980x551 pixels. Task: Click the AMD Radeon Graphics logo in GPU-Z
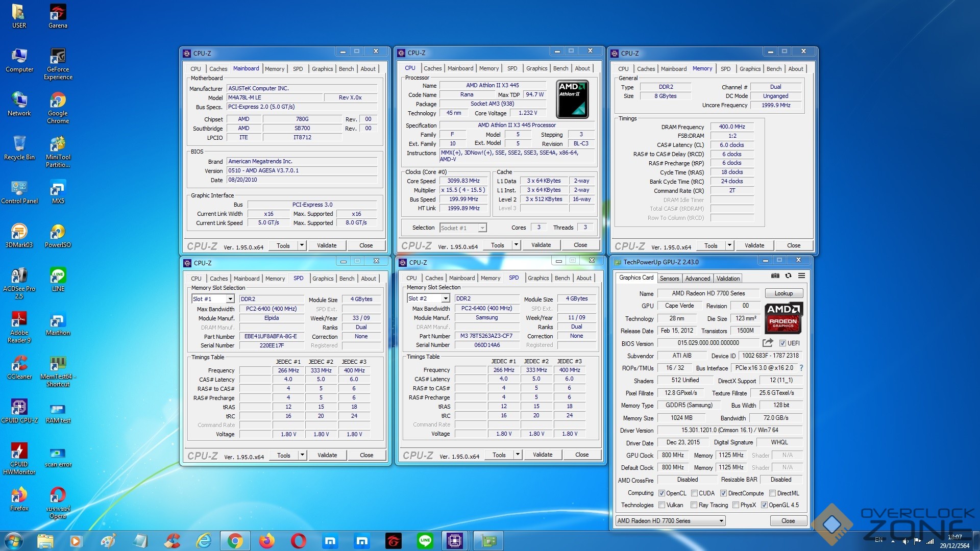(x=783, y=317)
